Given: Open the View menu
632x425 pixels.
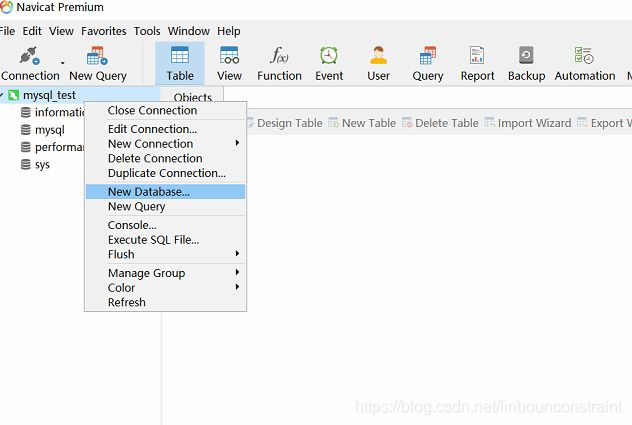Looking at the screenshot, I should click(61, 31).
